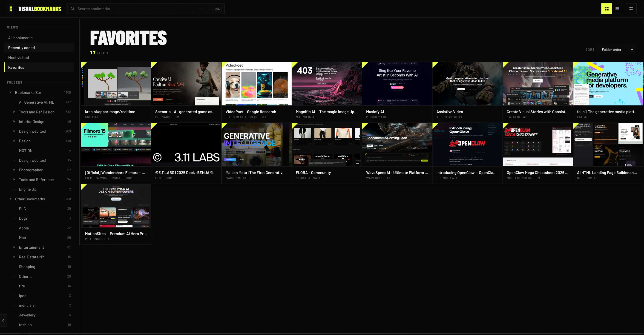Open the Wondershare Filmora thumbnail

tap(116, 145)
